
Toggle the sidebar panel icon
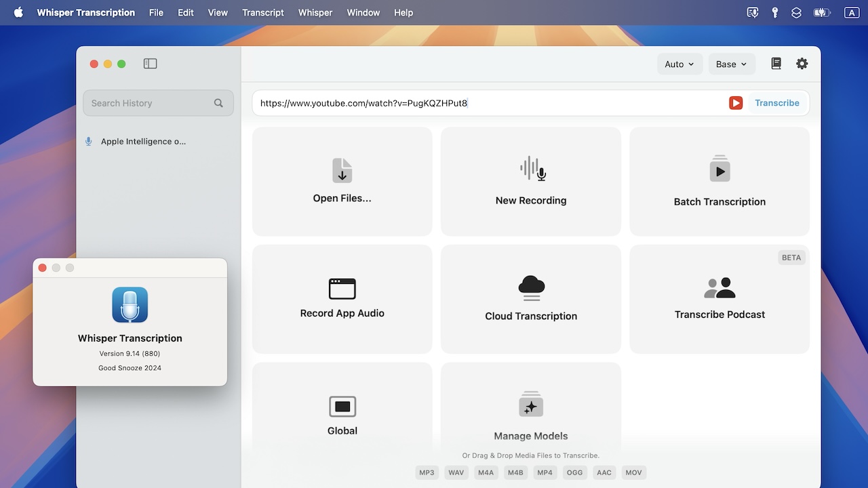[151, 64]
